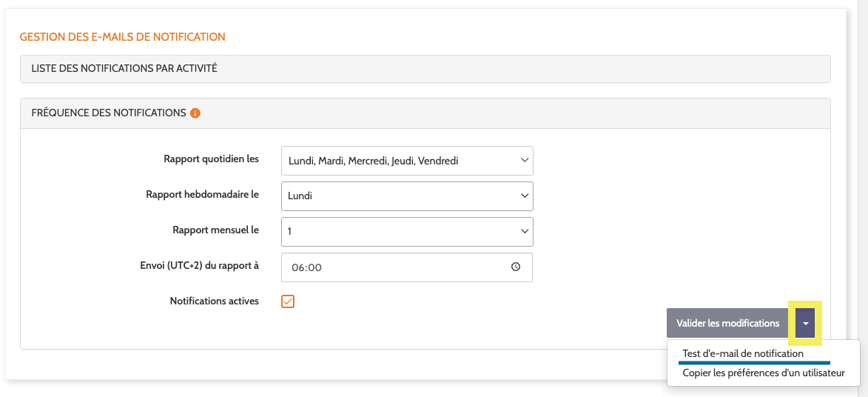Click Valider les modifications button
868x397 pixels.
click(x=727, y=323)
